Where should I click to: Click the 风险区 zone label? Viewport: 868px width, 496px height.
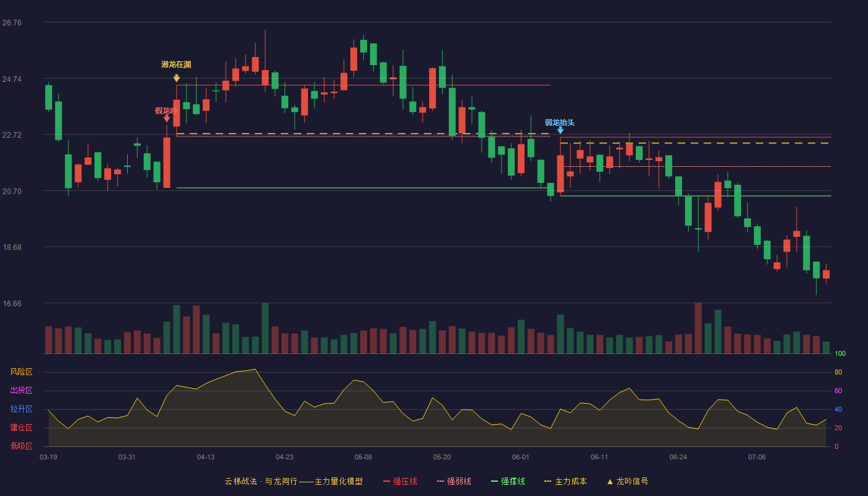click(x=21, y=372)
